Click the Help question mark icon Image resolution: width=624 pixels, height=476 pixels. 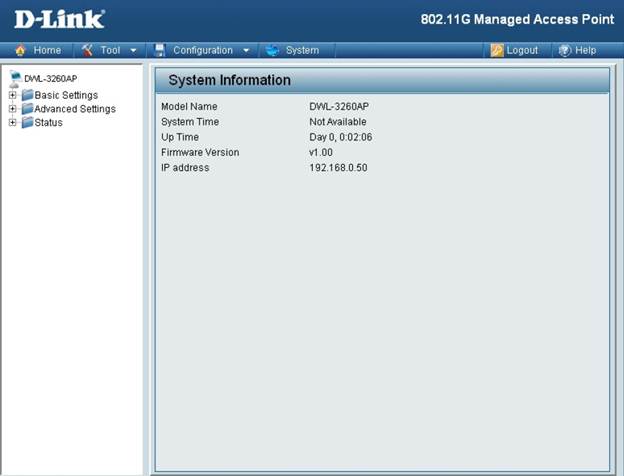coord(565,51)
